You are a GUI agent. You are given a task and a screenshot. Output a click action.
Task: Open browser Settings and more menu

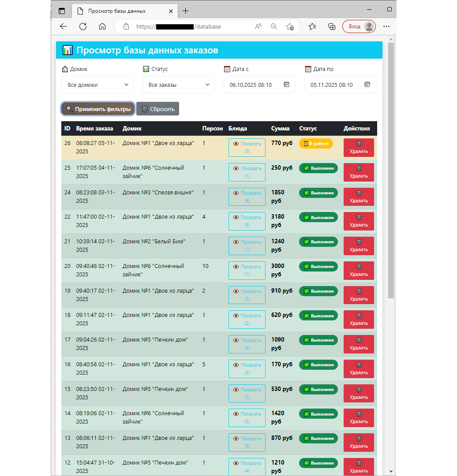coord(386,26)
